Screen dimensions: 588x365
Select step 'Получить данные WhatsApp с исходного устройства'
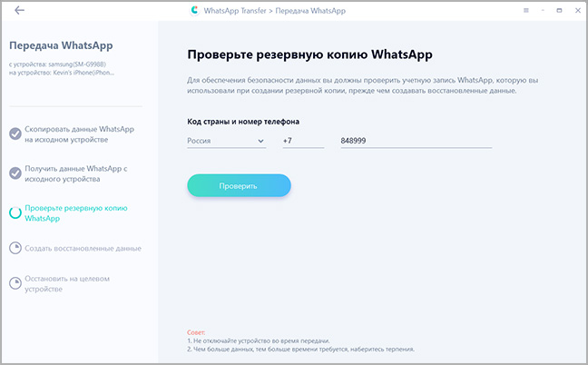[76, 173]
